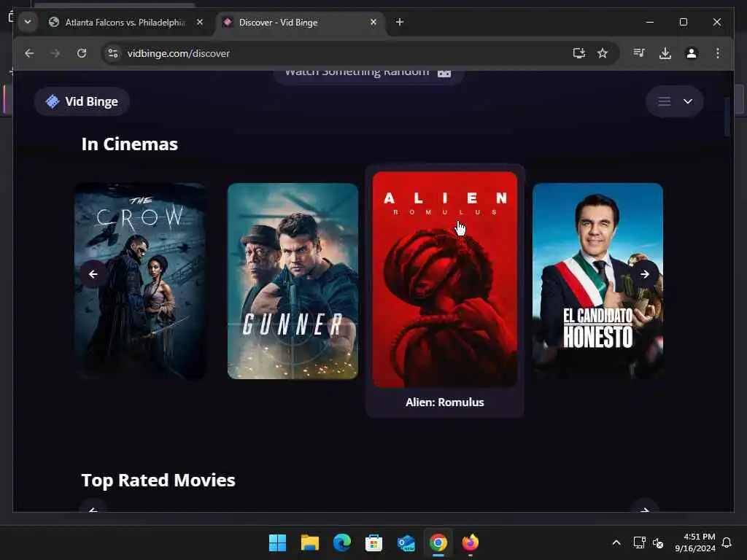Screen dimensions: 747x560
Task: Open the Chrome three-dot menu
Action: point(718,53)
